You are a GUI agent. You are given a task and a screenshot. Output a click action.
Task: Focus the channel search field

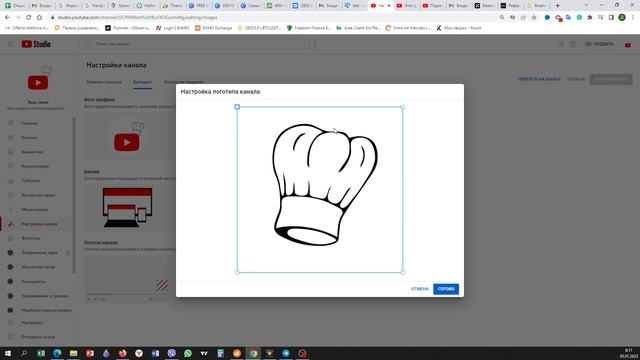coord(197,44)
